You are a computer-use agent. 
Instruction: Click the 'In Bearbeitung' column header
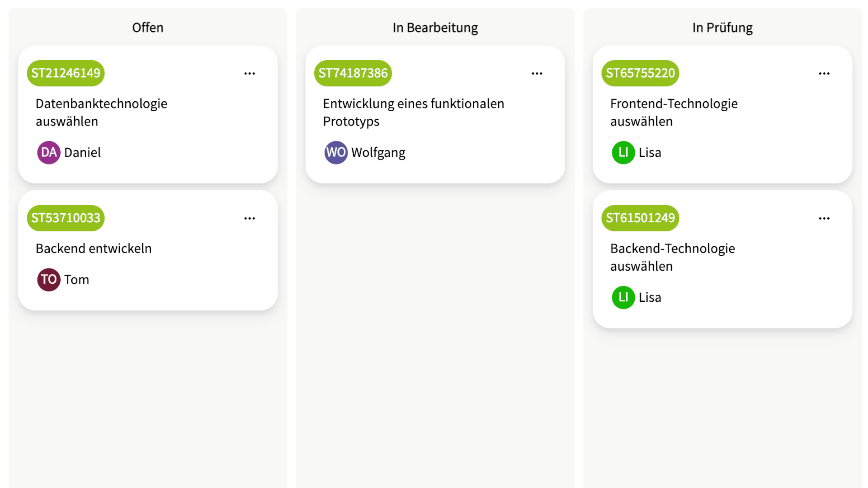point(435,28)
